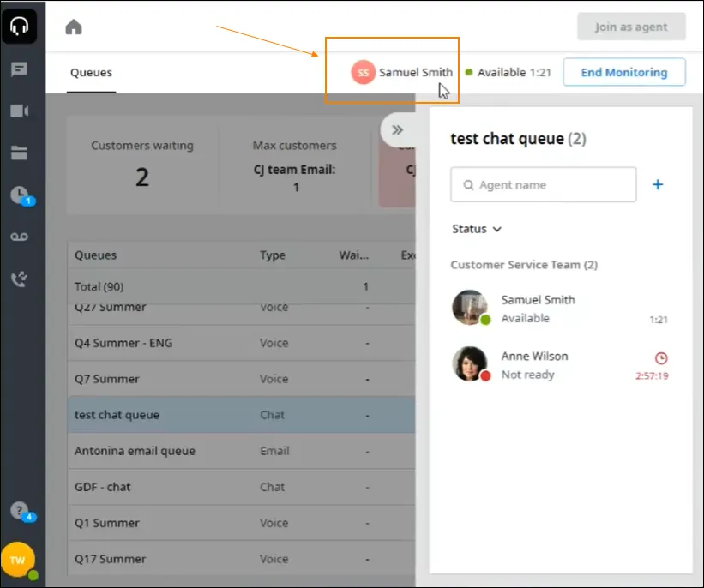Image resolution: width=704 pixels, height=588 pixels.
Task: Click the plus icon to add agent
Action: [658, 184]
